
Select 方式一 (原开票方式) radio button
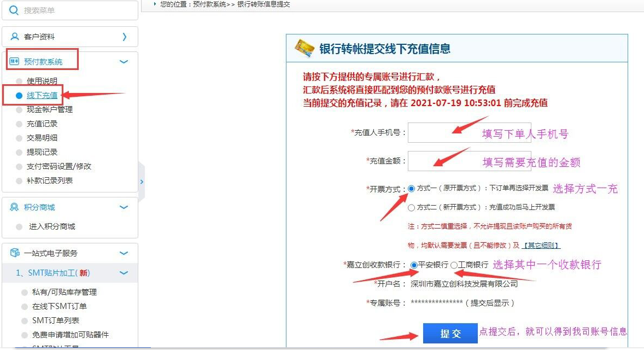pyautogui.click(x=412, y=188)
